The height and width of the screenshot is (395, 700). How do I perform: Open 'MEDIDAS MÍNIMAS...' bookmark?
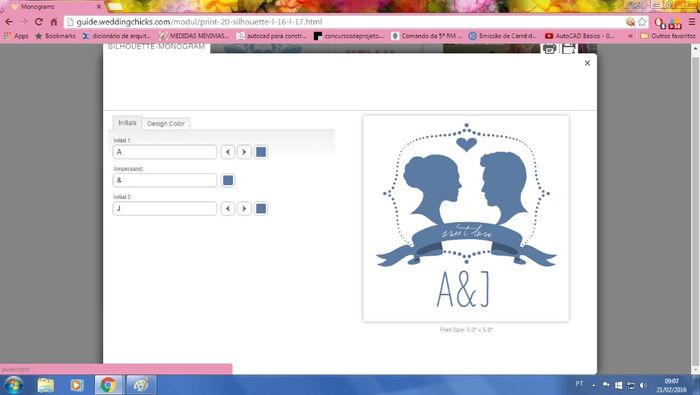pyautogui.click(x=194, y=36)
